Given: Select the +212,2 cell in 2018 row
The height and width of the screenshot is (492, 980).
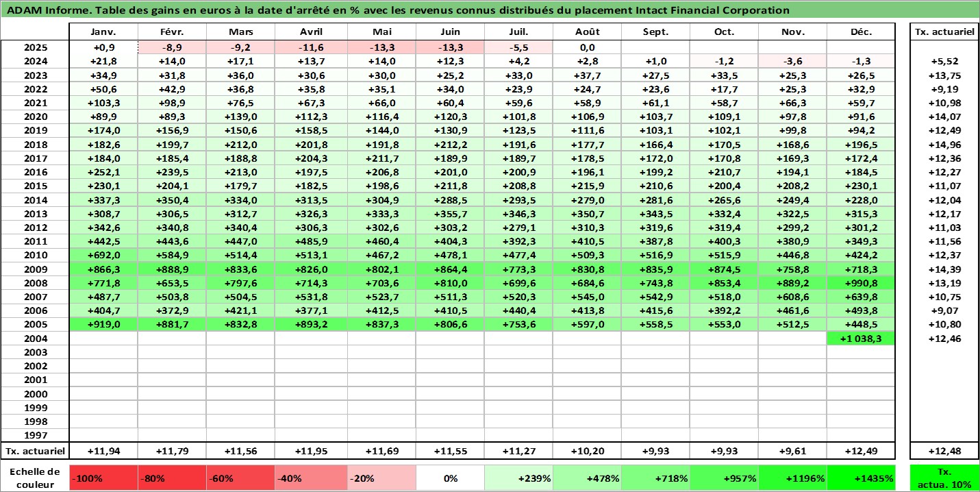Looking at the screenshot, I should 450,145.
